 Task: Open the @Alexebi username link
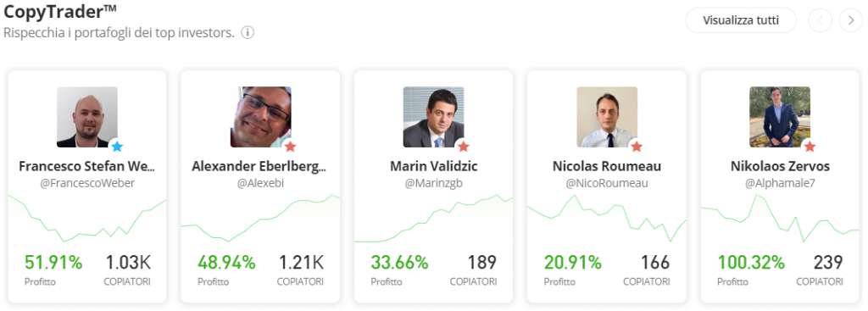point(260,183)
